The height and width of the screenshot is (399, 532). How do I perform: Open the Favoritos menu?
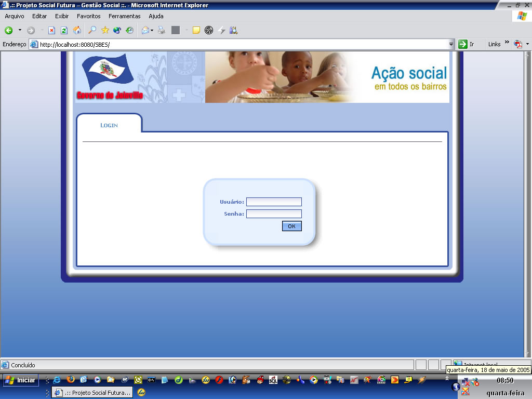tap(88, 16)
